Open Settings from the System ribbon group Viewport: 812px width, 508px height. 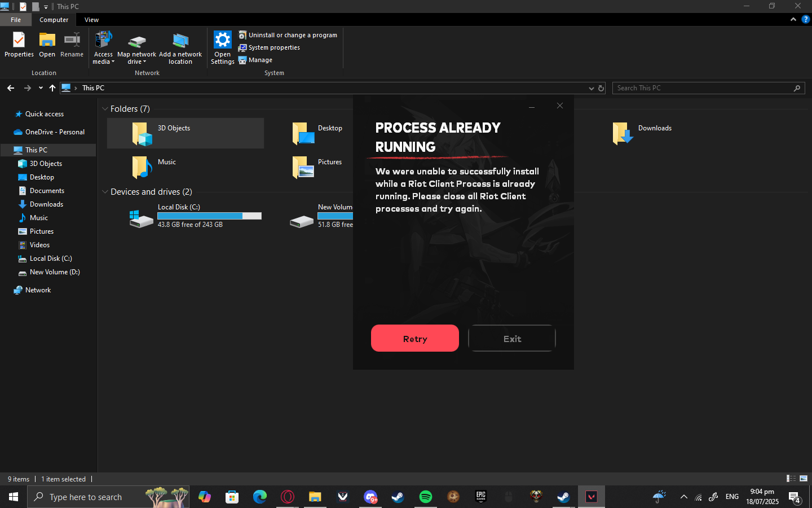[223, 47]
